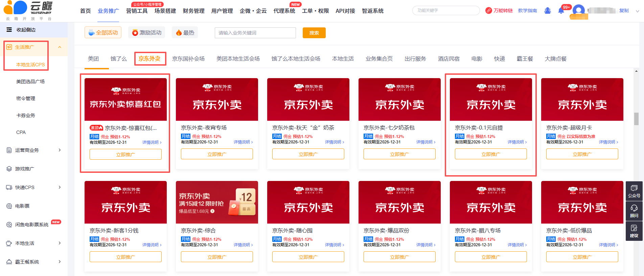Viewport: 644px width, 276px height.
Task: Open the blue user account icon
Action: pos(548,10)
